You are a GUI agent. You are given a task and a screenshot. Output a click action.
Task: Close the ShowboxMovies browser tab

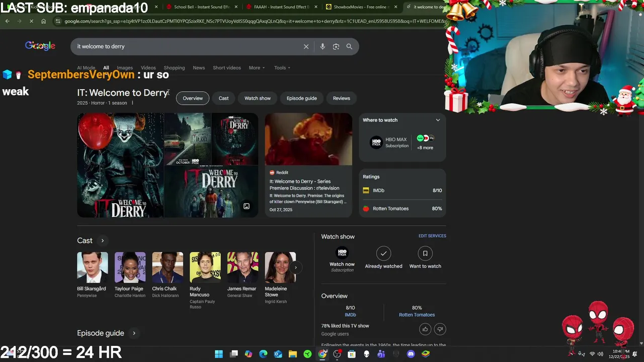tap(396, 7)
